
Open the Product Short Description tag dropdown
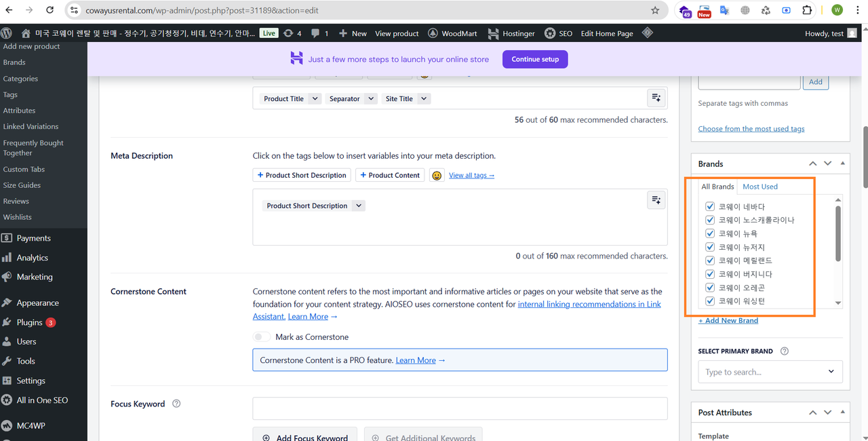click(x=359, y=206)
